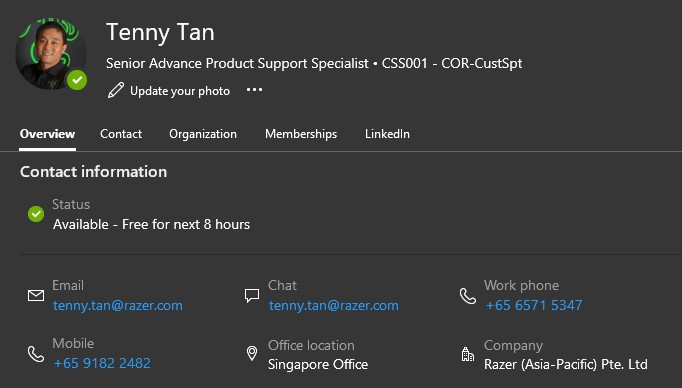Call mobile number +65 9182 2482
682x388 pixels.
(x=102, y=363)
